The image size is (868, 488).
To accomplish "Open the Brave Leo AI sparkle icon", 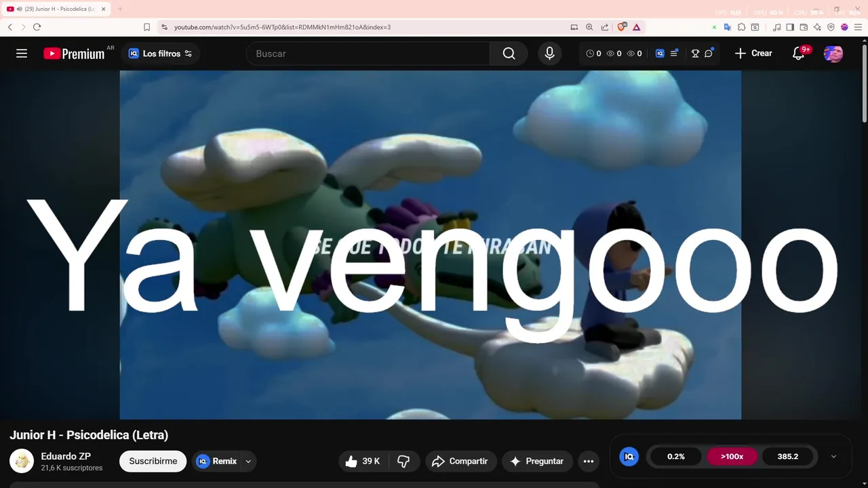I will click(x=817, y=27).
